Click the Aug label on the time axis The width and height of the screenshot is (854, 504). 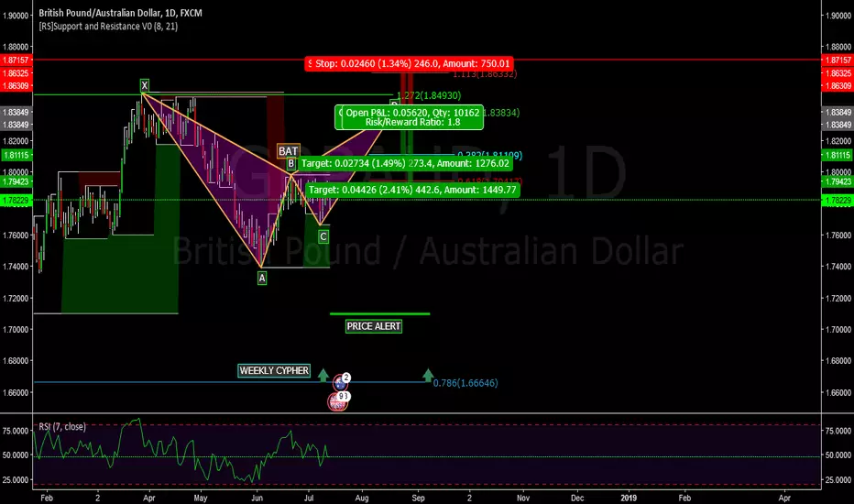coord(362,498)
